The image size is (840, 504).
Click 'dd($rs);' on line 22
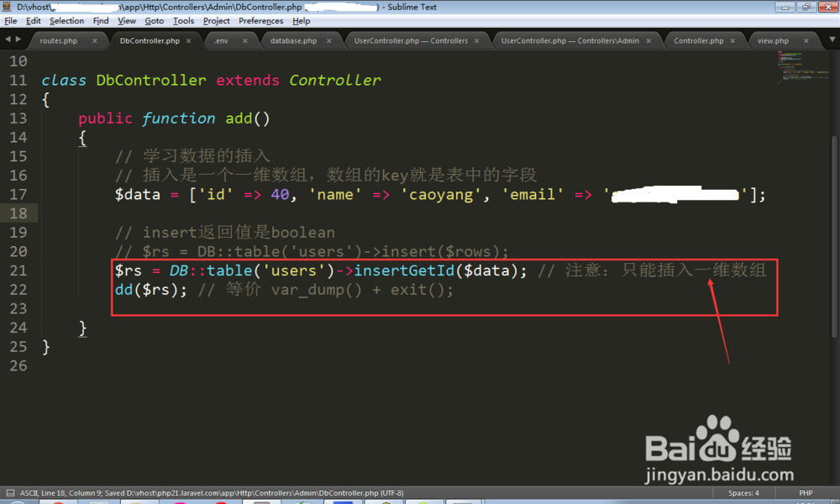click(151, 290)
